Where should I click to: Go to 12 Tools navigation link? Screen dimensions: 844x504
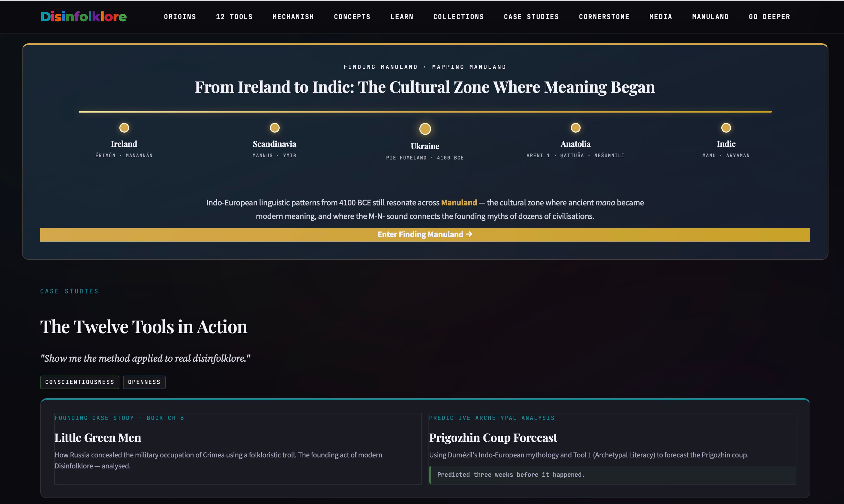234,16
